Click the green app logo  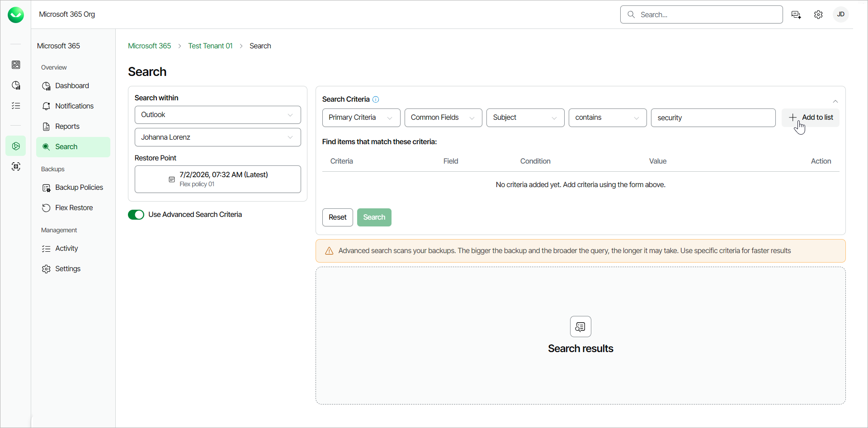coord(16,15)
